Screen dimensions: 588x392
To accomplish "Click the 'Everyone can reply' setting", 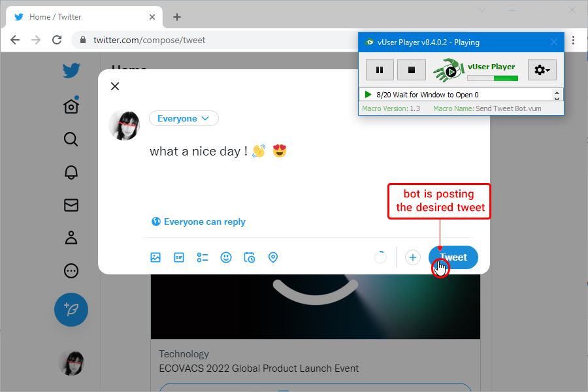I will (199, 221).
